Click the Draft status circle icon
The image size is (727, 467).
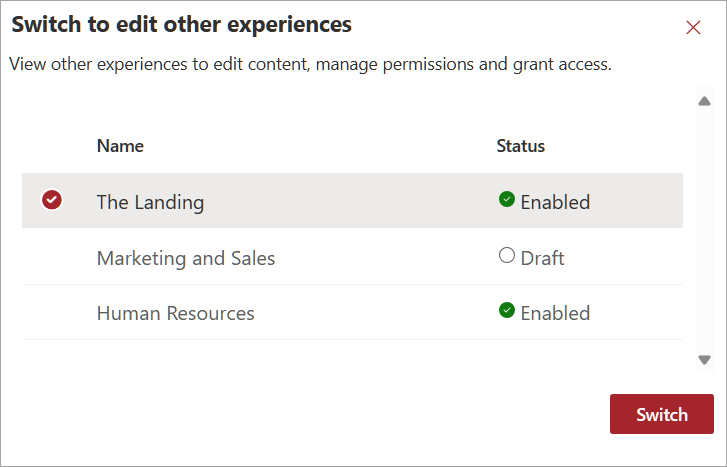tap(507, 256)
